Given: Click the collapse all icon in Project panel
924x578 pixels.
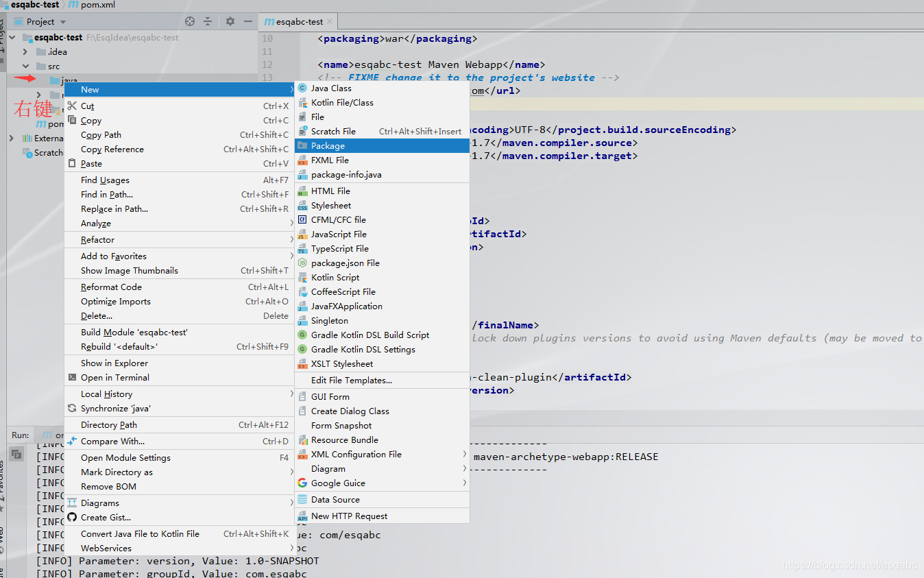Looking at the screenshot, I should tap(208, 22).
